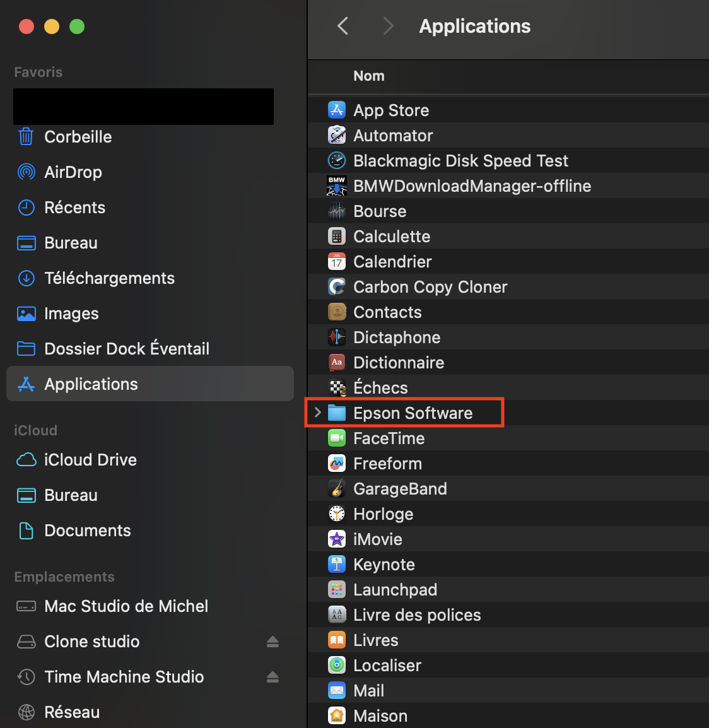This screenshot has height=728, width=709.
Task: Click the Automator robot icon
Action: click(337, 136)
